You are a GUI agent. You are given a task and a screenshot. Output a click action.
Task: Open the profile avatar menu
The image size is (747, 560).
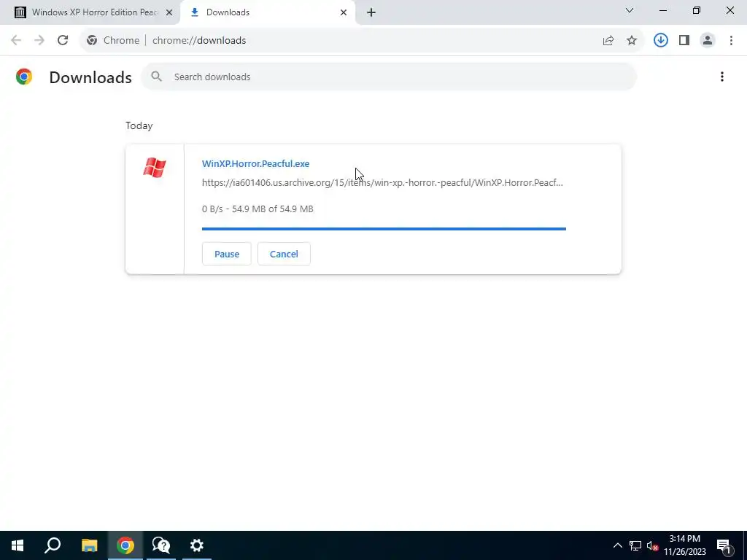(x=708, y=41)
